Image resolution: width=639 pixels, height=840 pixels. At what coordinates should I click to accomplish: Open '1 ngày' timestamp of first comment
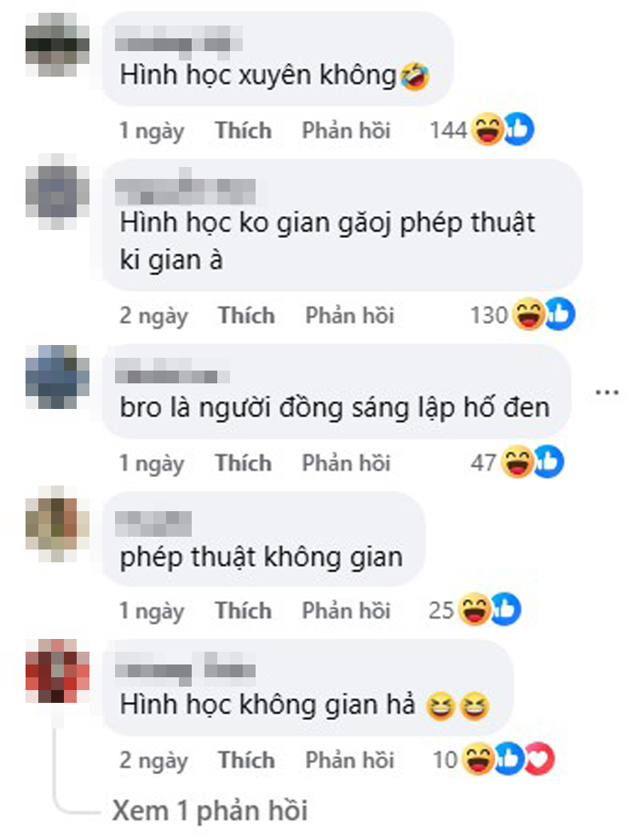(152, 131)
